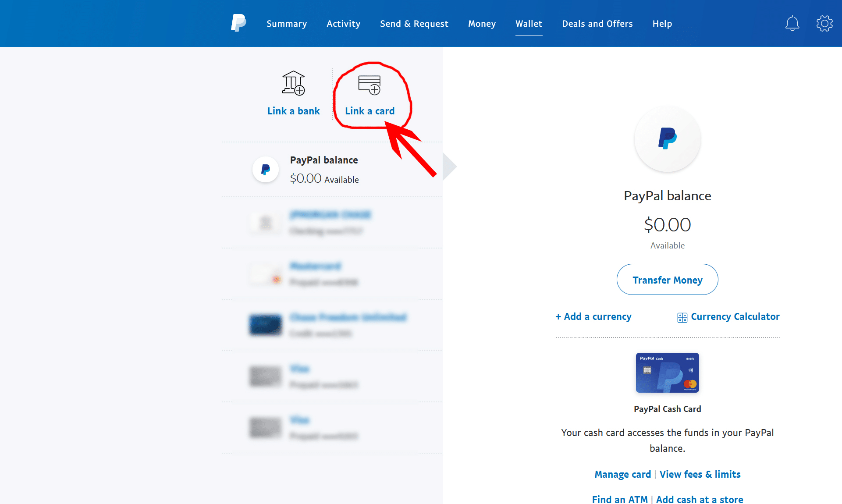This screenshot has width=842, height=504.
Task: Open Manage card link
Action: (x=622, y=474)
